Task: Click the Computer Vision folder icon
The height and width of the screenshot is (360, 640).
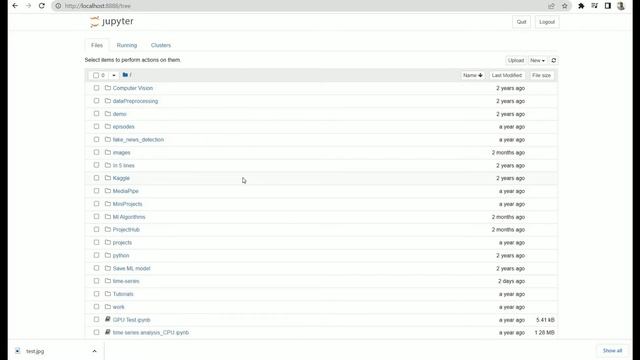Action: pyautogui.click(x=108, y=88)
